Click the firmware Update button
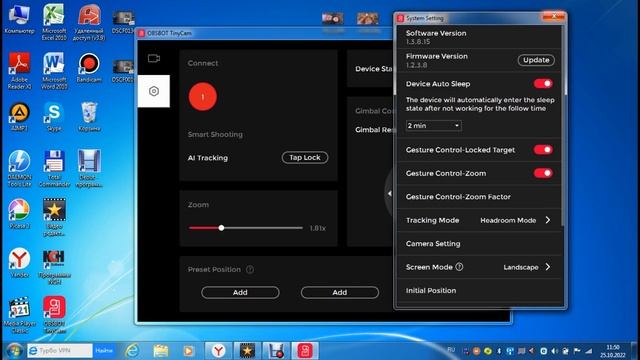Image resolution: width=640 pixels, height=360 pixels. click(536, 60)
